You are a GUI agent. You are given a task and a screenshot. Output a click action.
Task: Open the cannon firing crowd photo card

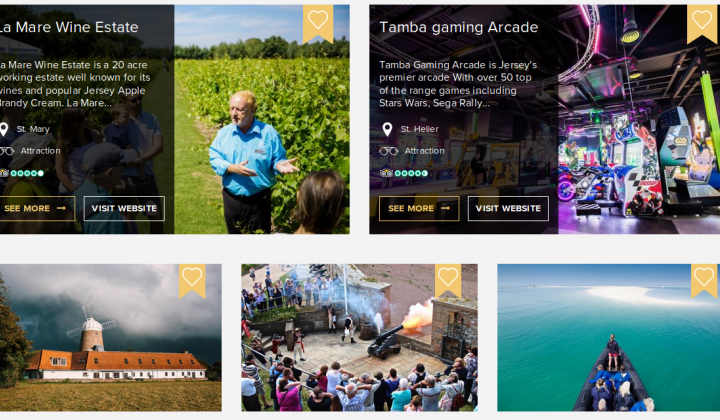tap(360, 337)
